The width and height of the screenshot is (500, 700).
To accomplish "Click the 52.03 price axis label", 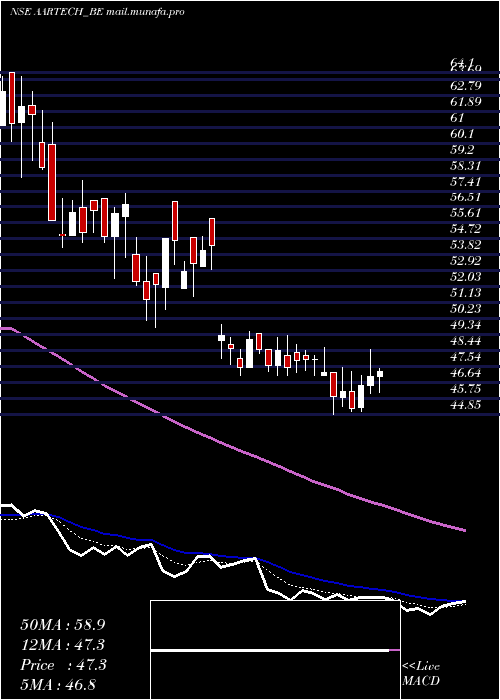I will coord(466,277).
